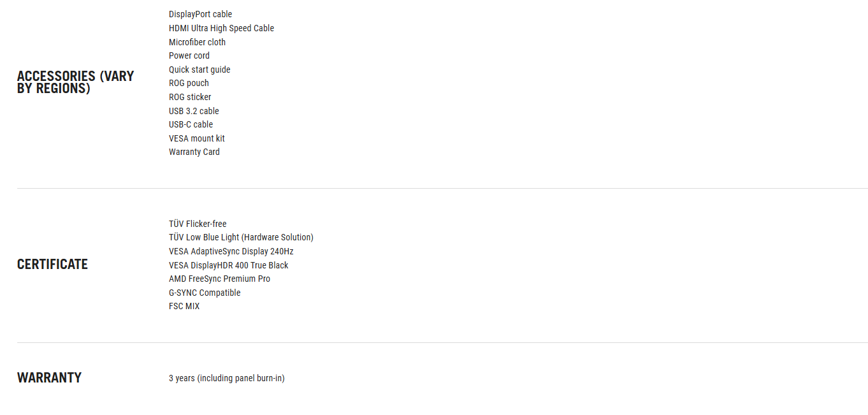Click the Power cord accessory line
The height and width of the screenshot is (415, 868).
point(189,55)
